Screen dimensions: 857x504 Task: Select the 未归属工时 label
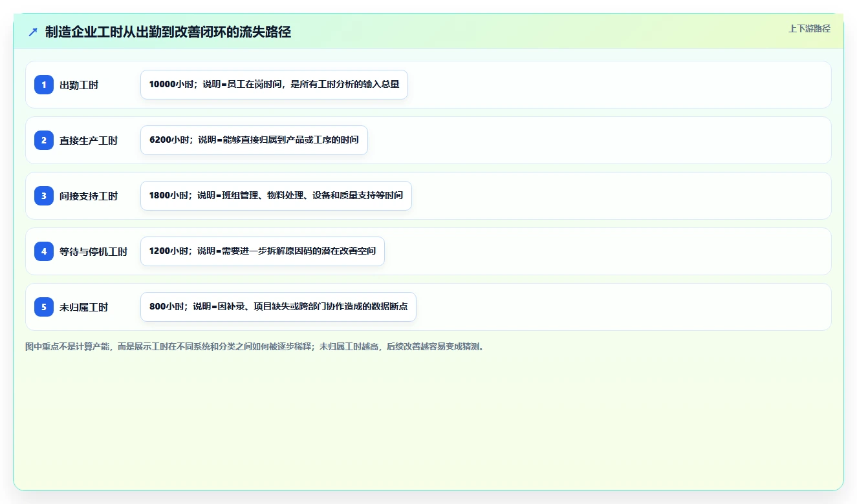click(84, 307)
